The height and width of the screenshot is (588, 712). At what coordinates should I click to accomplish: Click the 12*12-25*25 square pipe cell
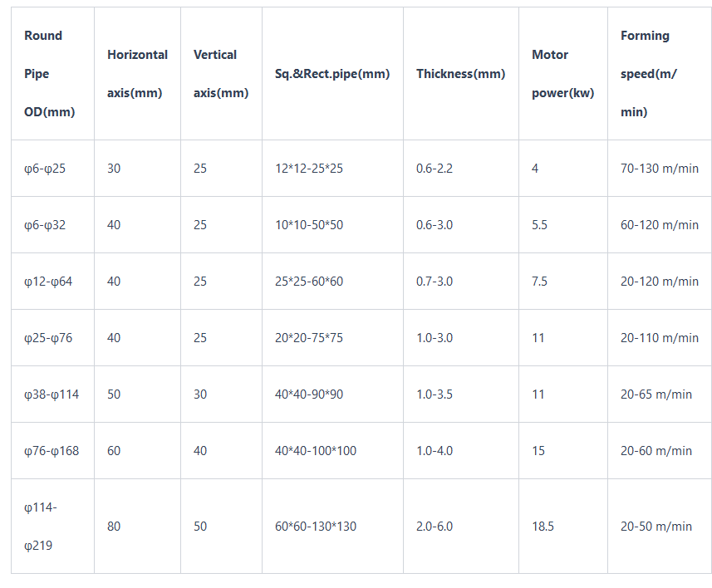point(309,169)
